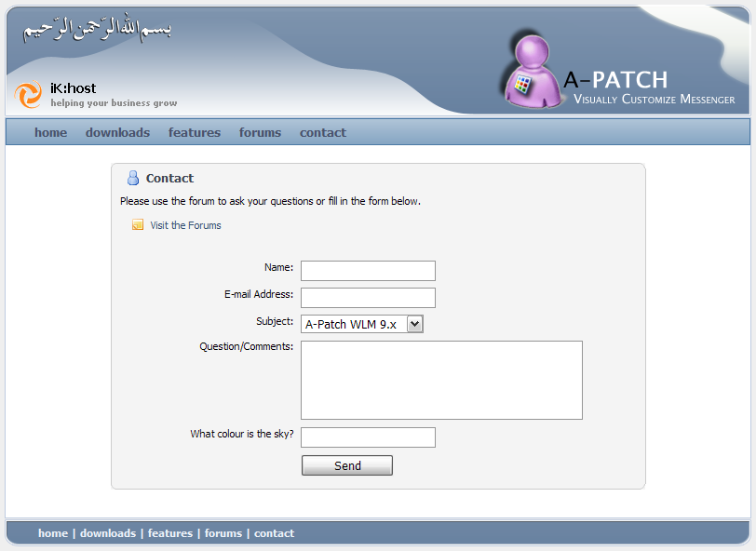The image size is (756, 551).
Task: Open downloads in the top navigation
Action: point(117,132)
